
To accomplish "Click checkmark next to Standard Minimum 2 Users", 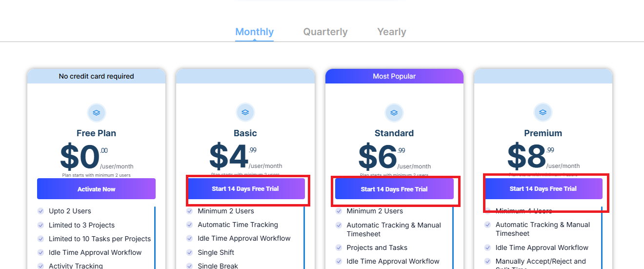I will pos(339,211).
